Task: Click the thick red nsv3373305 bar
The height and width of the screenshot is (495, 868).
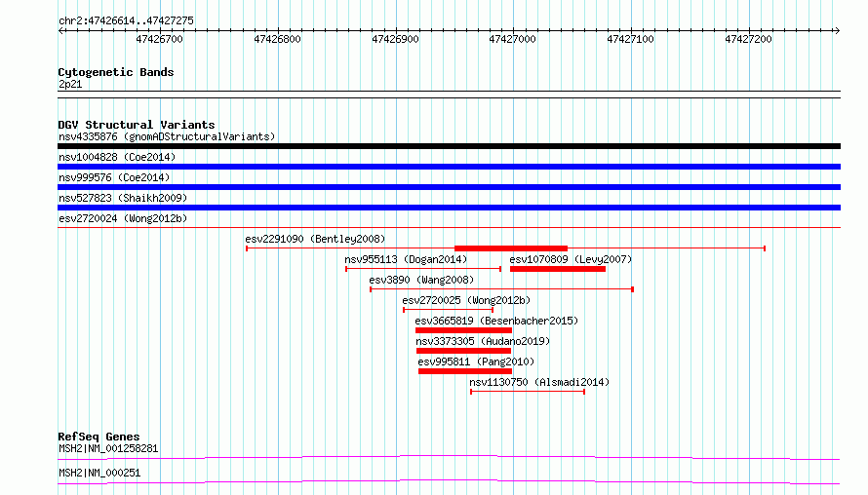Action: tap(463, 351)
